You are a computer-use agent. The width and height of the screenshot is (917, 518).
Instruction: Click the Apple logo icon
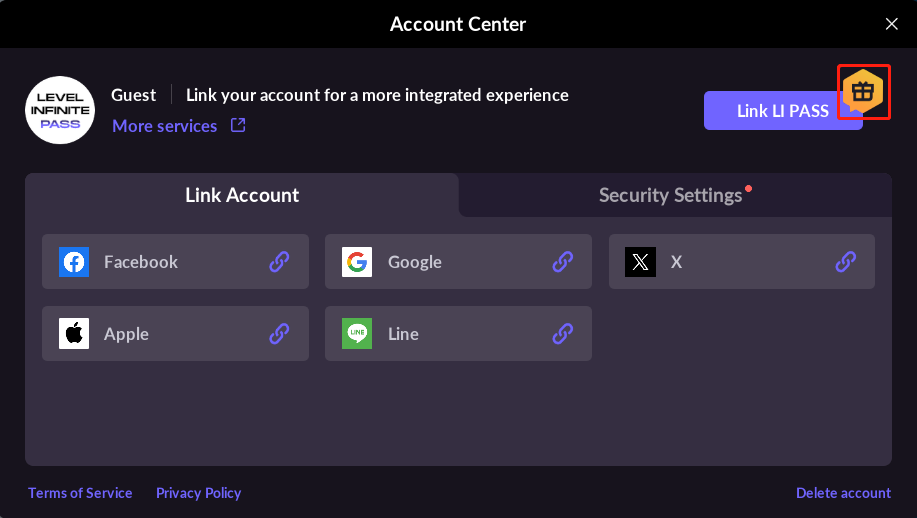74,334
